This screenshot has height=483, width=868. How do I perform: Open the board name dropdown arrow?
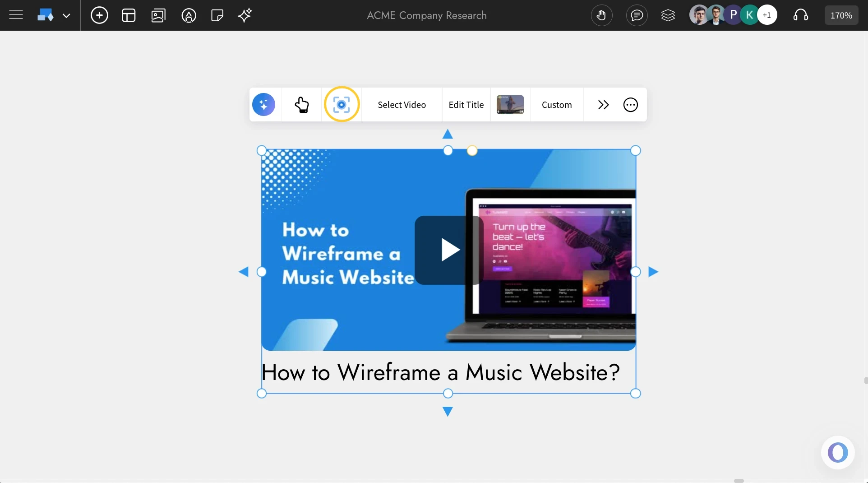(67, 15)
